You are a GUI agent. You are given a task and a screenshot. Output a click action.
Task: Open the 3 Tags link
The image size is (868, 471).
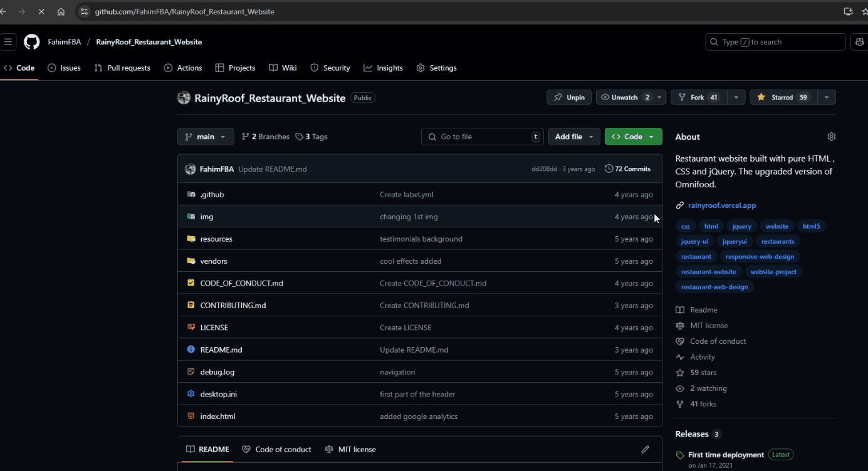point(311,137)
